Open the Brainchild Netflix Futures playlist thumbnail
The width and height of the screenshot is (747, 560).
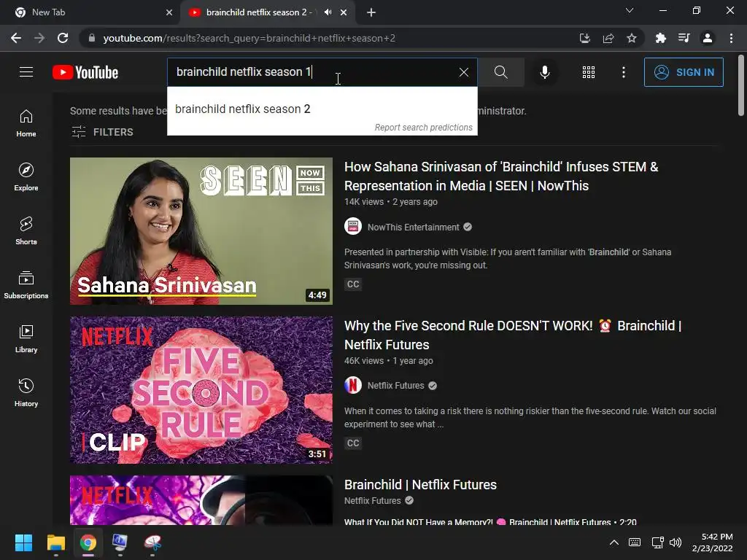(201, 500)
